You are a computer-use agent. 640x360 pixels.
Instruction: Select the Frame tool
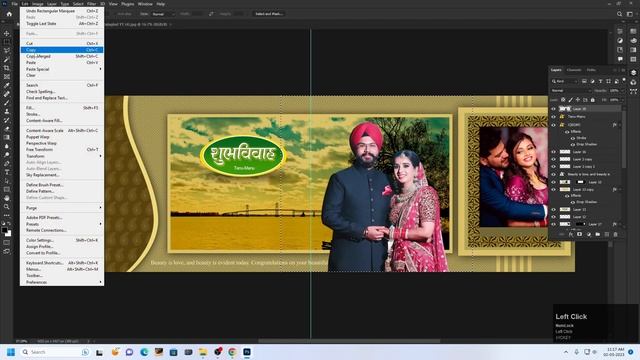7,77
